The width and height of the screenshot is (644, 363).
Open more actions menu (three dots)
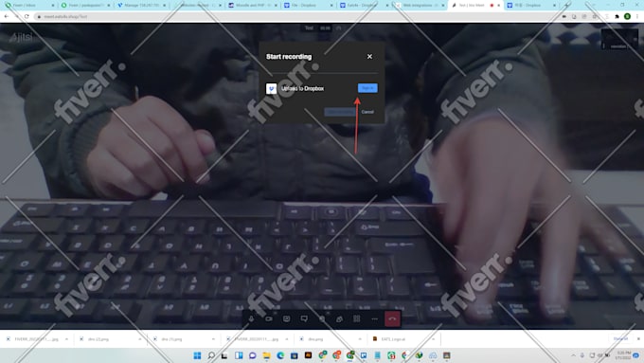(x=374, y=318)
